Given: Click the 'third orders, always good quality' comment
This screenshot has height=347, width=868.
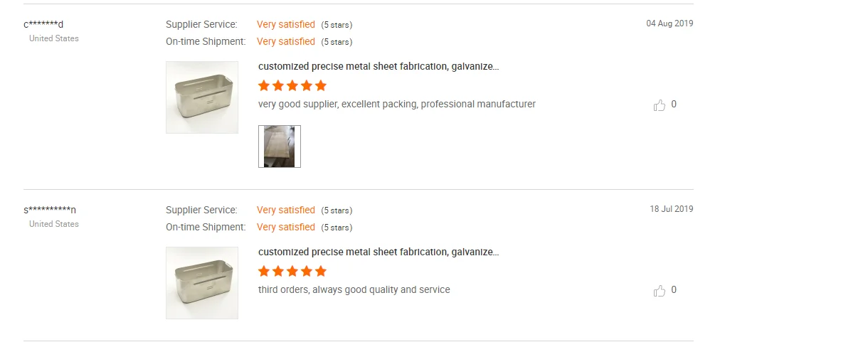Looking at the screenshot, I should [354, 290].
